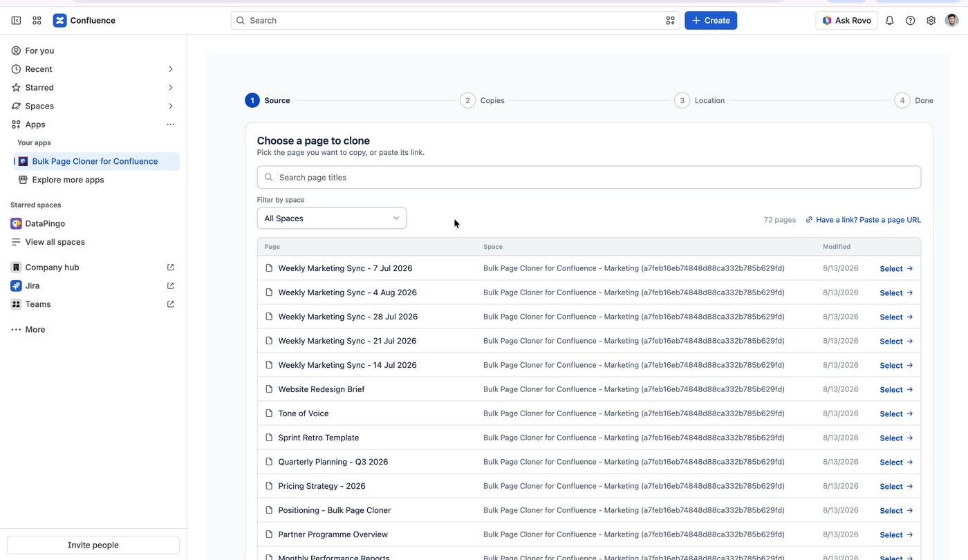Select Weekly Marketing Sync - 28 Jul 2026
The image size is (968, 560).
click(x=896, y=317)
